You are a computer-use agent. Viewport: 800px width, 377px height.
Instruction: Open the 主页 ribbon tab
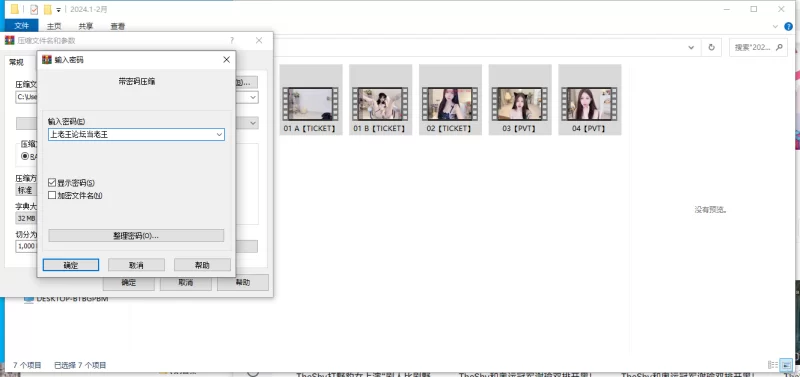54,26
